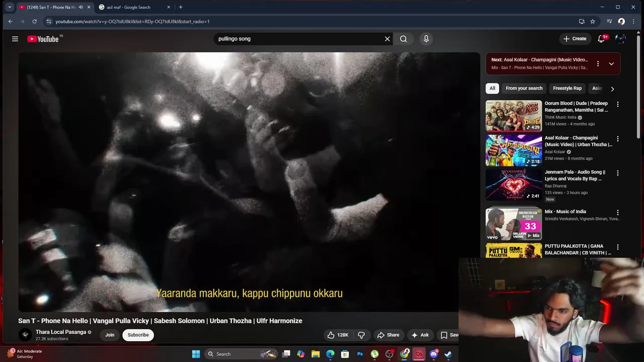Image resolution: width=644 pixels, height=362 pixels.
Task: Open Steam from taskbar
Action: click(448, 354)
